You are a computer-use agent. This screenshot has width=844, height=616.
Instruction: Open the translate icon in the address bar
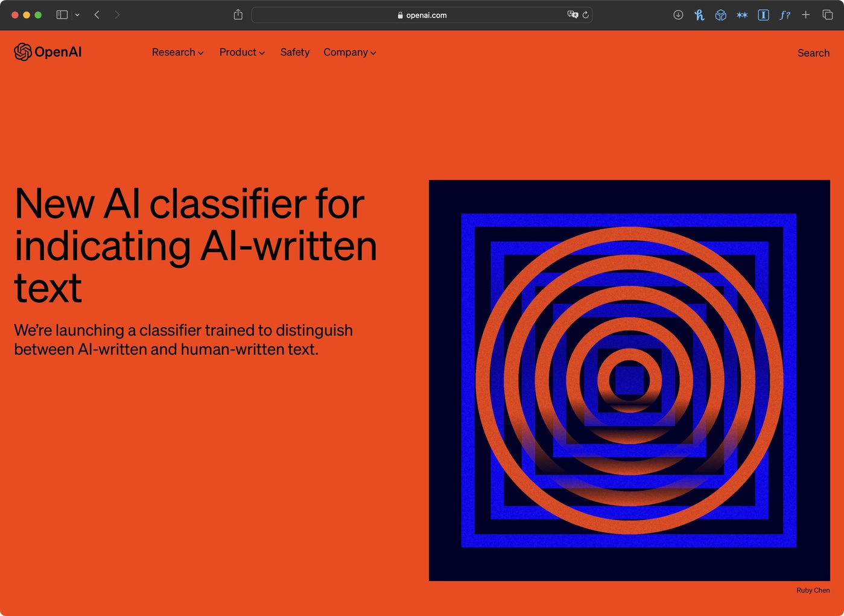[x=572, y=14]
